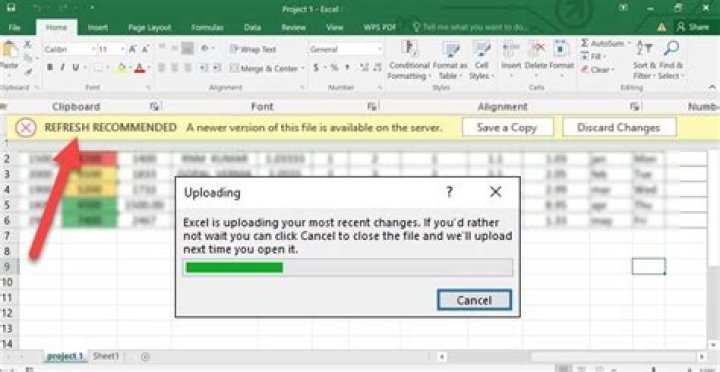Open the General number format dropdown
Image resolution: width=720 pixels, height=372 pixels.
(380, 49)
